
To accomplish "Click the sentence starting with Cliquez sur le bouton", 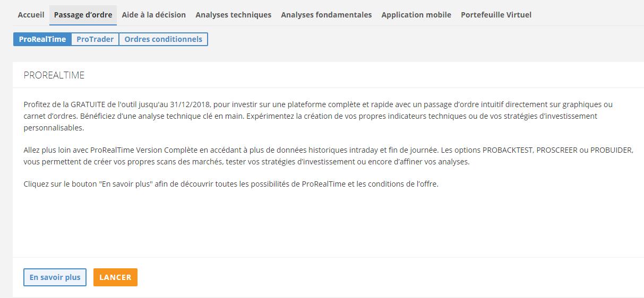I will coord(231,185).
